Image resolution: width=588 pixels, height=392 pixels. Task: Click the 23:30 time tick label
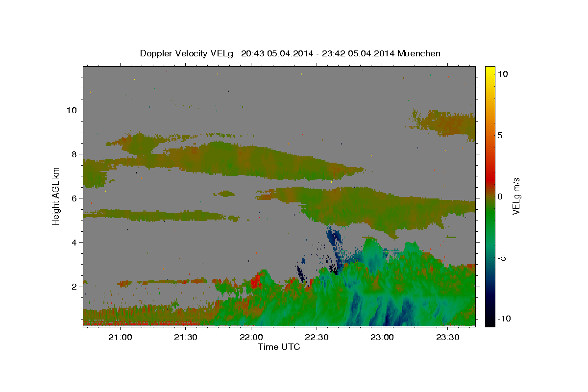447,338
